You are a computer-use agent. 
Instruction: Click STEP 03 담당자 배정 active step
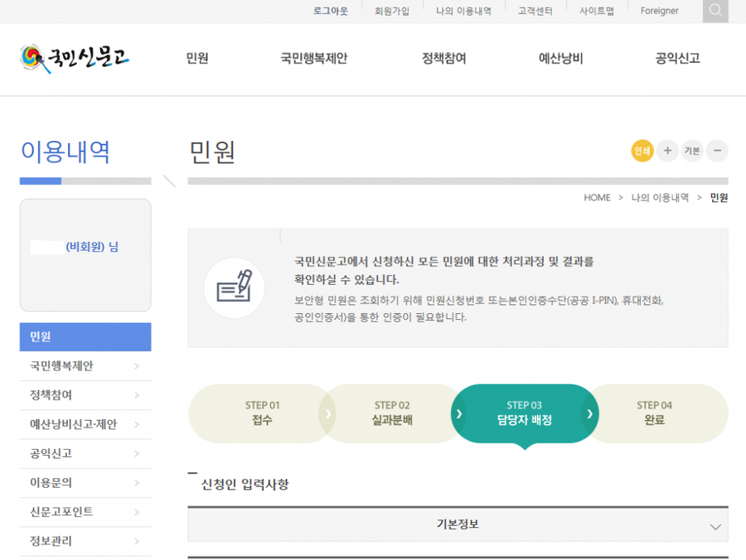[525, 413]
